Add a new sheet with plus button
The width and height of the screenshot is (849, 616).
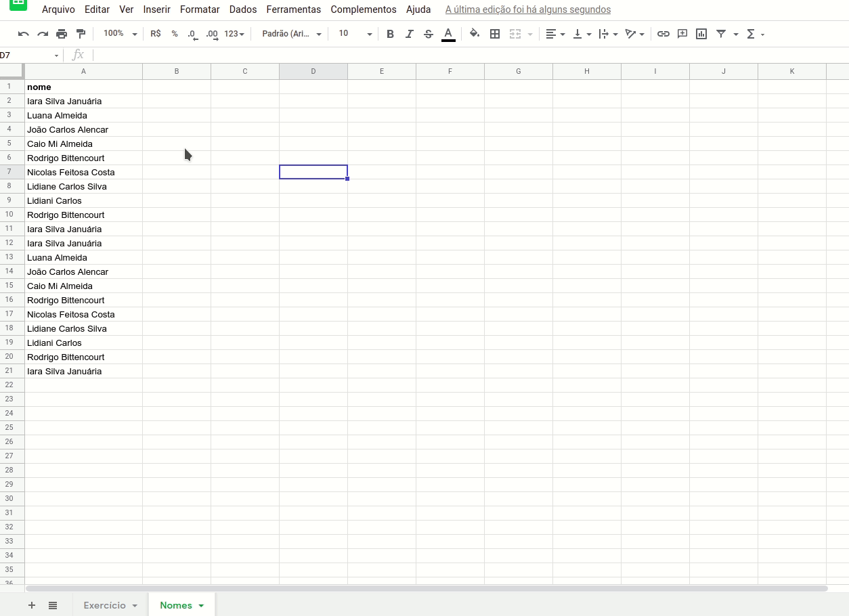32,605
